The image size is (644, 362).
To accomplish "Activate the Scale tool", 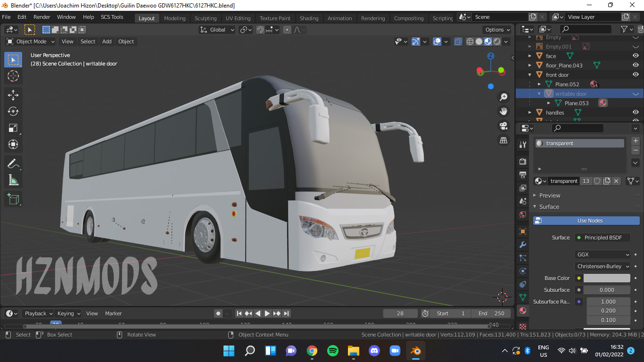I will click(13, 128).
